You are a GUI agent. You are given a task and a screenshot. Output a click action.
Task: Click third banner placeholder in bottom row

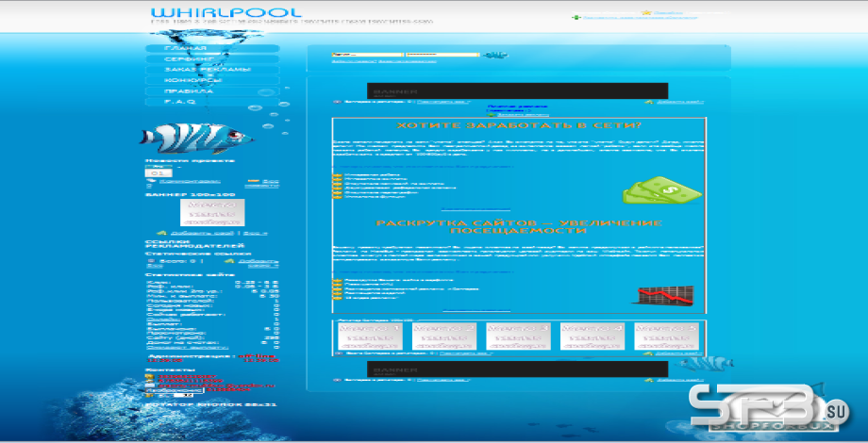518,336
